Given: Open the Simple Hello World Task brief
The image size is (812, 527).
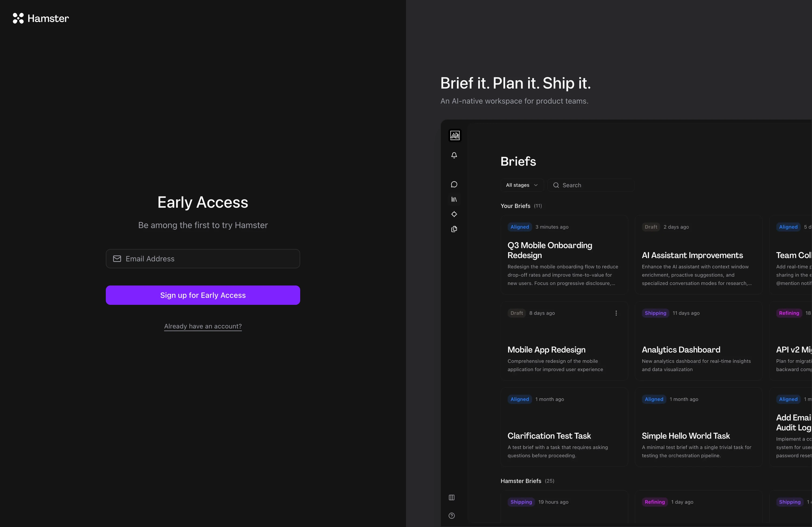Looking at the screenshot, I should coord(686,436).
